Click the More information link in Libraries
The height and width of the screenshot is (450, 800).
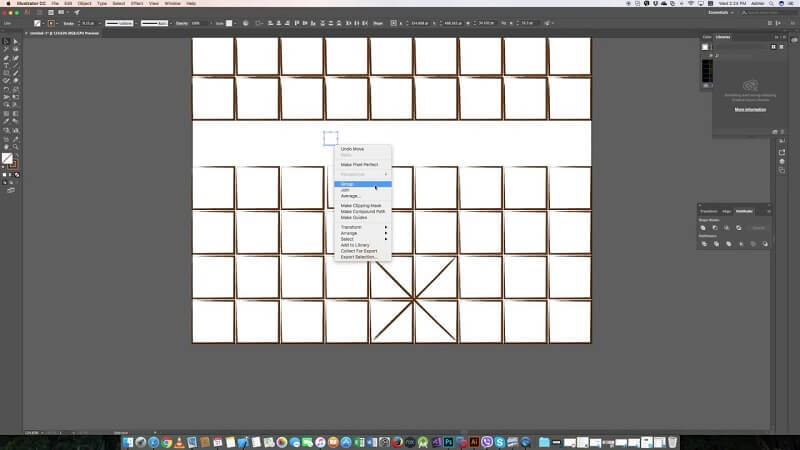tap(750, 109)
